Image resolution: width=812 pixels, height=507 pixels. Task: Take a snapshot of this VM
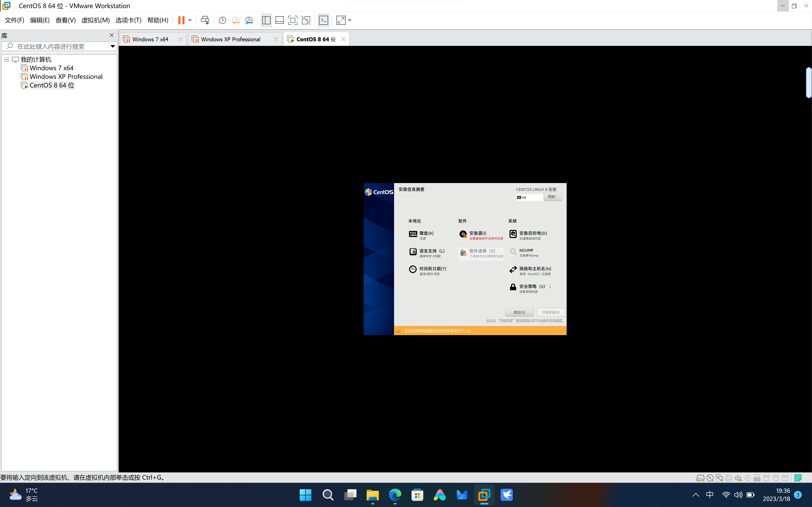pyautogui.click(x=222, y=20)
